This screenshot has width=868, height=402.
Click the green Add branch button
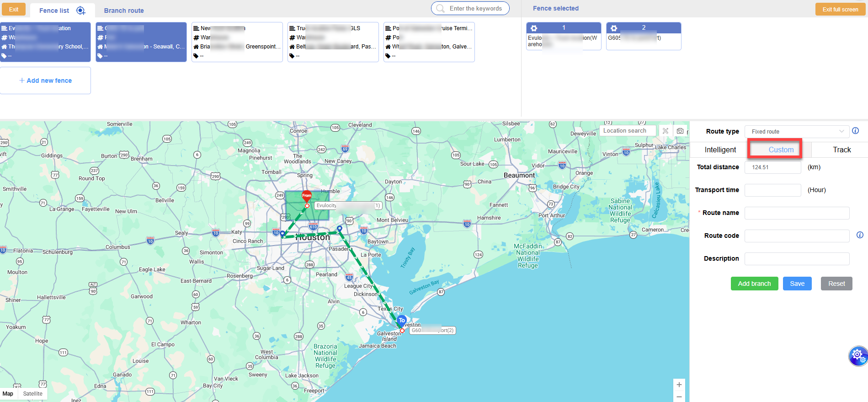pos(754,284)
